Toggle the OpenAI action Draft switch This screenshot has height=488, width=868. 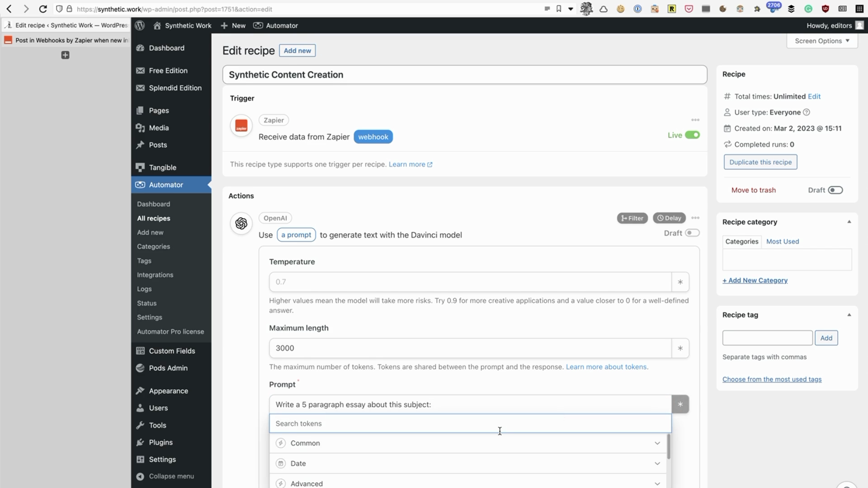tap(692, 233)
